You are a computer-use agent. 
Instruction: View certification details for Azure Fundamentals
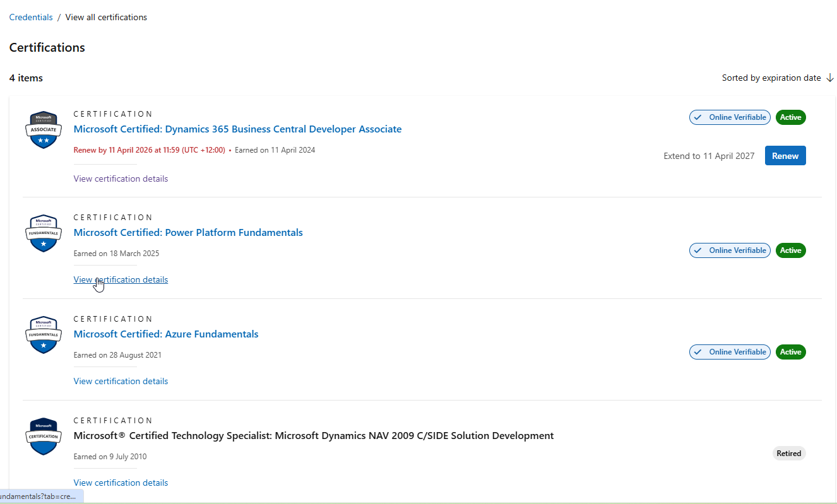(x=121, y=381)
